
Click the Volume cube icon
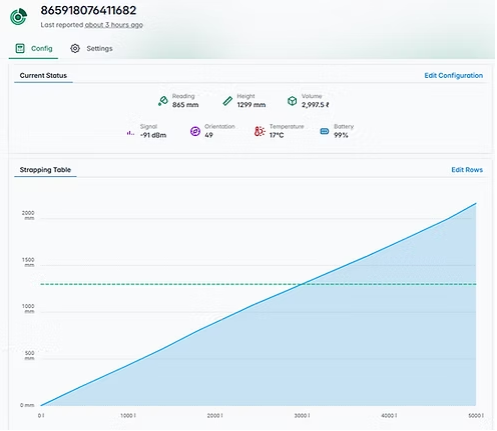292,101
